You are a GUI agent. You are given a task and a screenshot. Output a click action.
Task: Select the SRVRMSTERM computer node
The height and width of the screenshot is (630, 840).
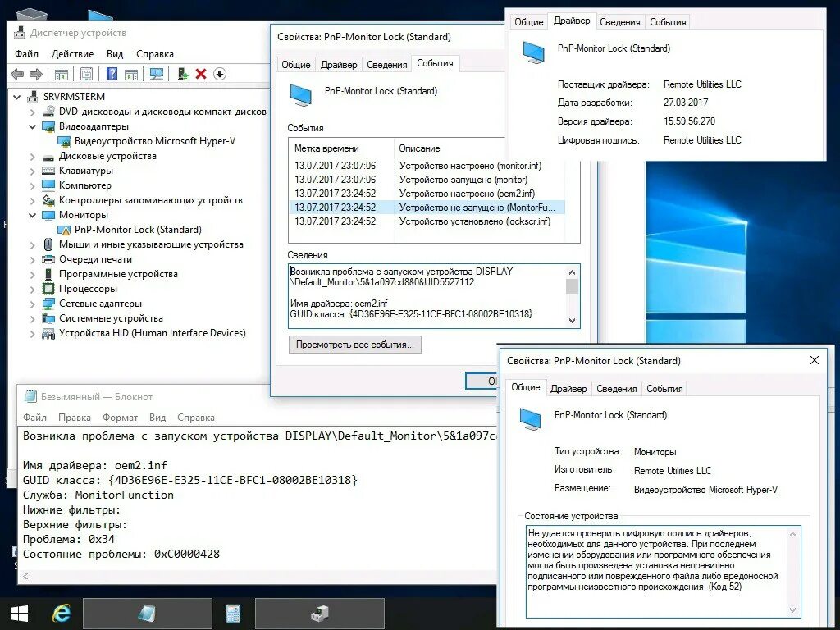point(74,97)
